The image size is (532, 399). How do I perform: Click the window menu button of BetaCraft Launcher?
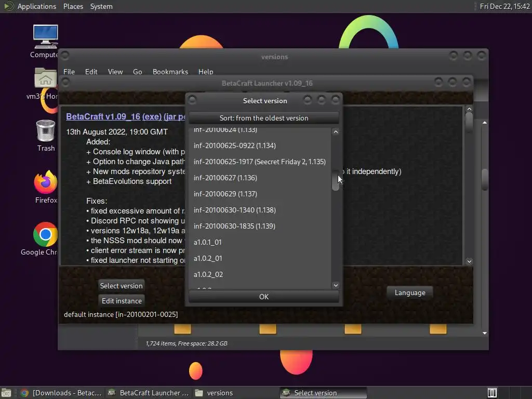65,82
